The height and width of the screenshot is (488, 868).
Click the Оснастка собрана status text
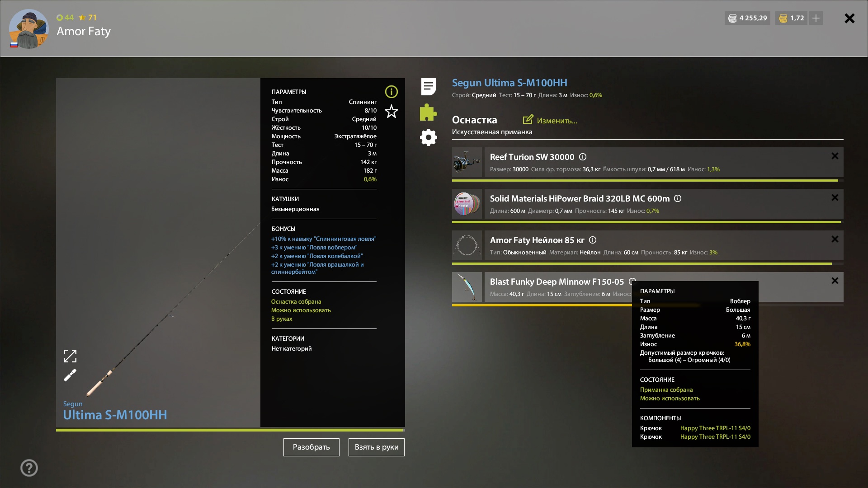296,302
